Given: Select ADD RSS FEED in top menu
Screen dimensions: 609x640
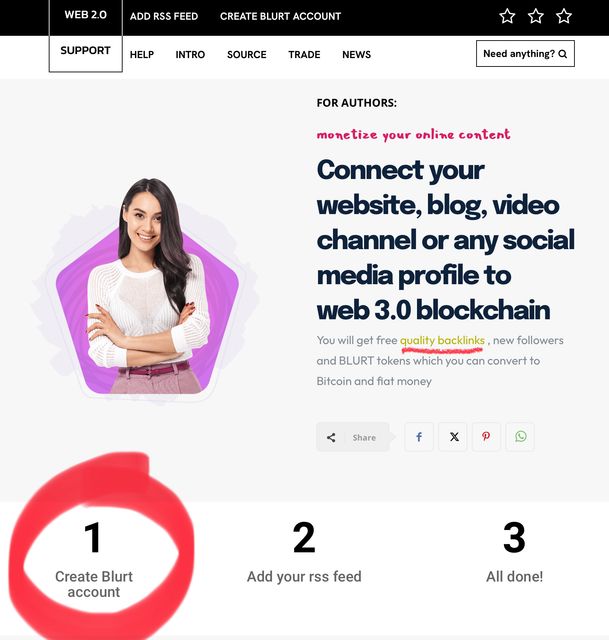Looking at the screenshot, I should (x=164, y=16).
